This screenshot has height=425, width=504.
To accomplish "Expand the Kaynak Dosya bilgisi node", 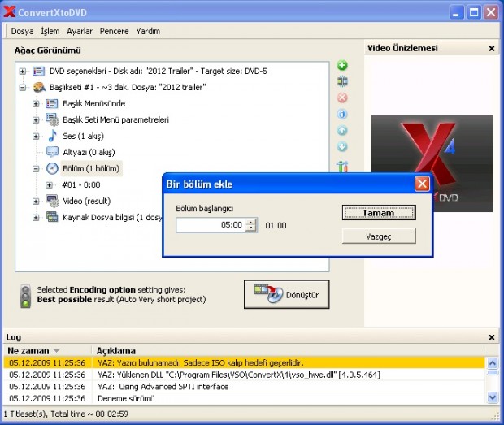I will point(36,218).
